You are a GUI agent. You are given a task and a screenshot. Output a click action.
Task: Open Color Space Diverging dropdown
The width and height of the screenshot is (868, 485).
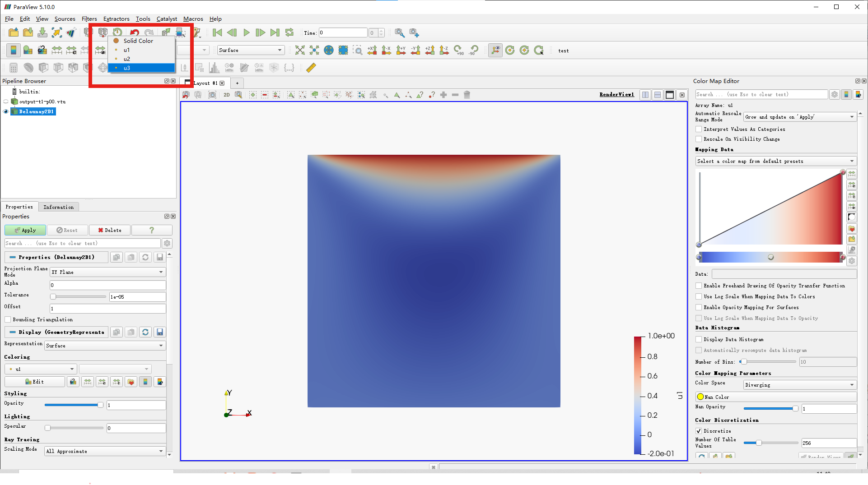tap(800, 385)
